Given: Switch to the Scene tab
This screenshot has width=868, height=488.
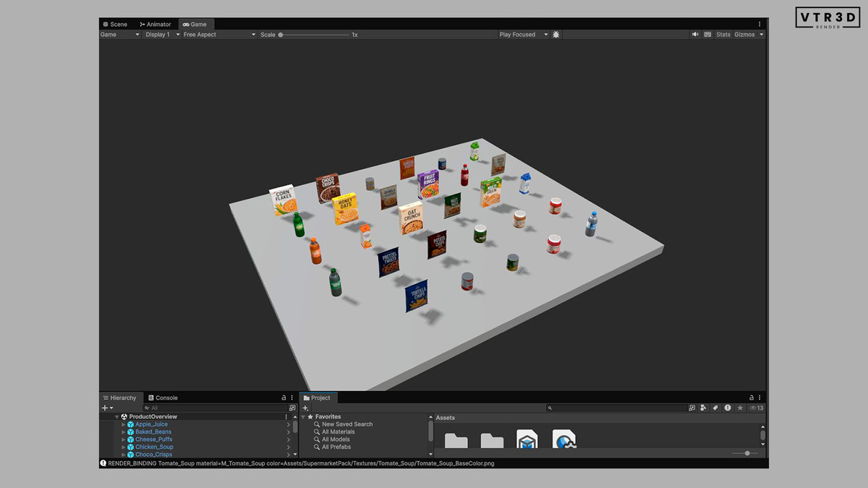Looking at the screenshot, I should [x=115, y=24].
